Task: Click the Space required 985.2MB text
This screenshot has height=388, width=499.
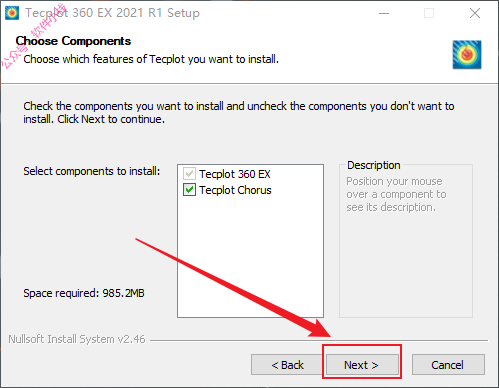Action: click(x=84, y=293)
